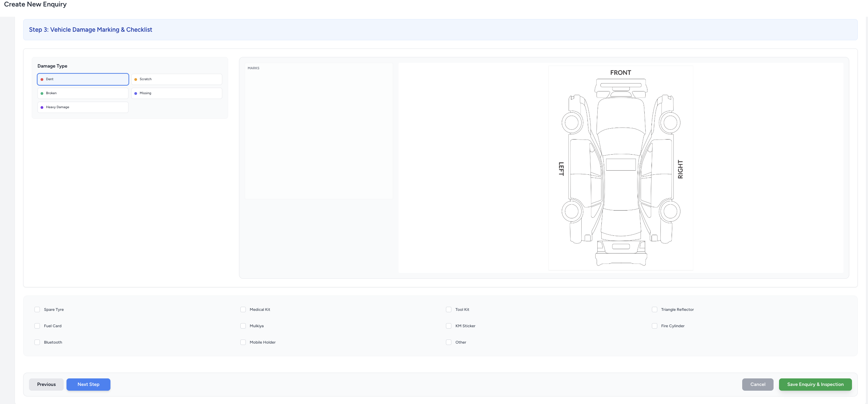Check the Fuel Card box

tap(37, 326)
